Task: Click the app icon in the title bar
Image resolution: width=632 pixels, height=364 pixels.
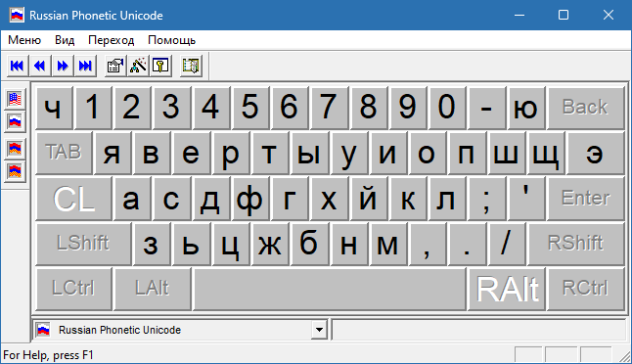Action: tap(17, 16)
